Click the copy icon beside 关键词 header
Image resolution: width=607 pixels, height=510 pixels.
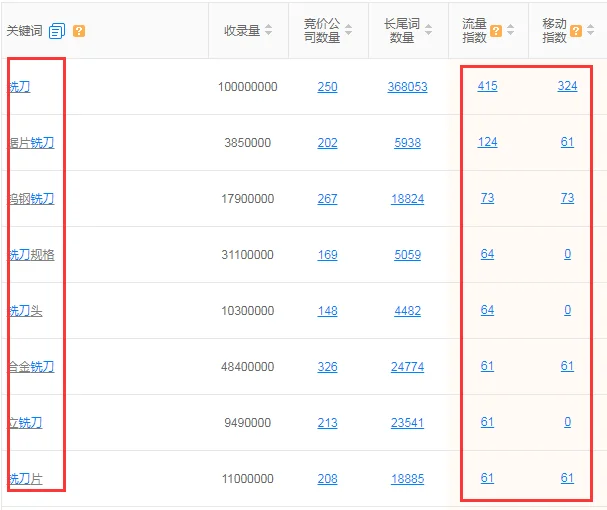coord(57,31)
